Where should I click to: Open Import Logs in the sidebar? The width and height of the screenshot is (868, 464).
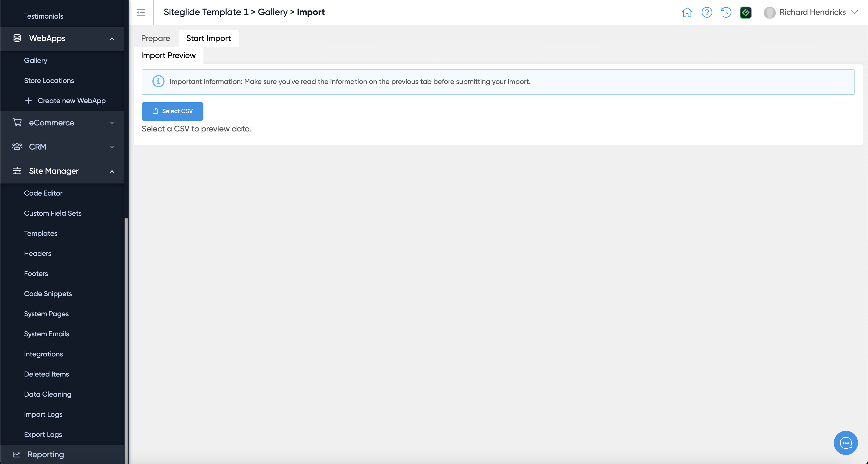[43, 414]
